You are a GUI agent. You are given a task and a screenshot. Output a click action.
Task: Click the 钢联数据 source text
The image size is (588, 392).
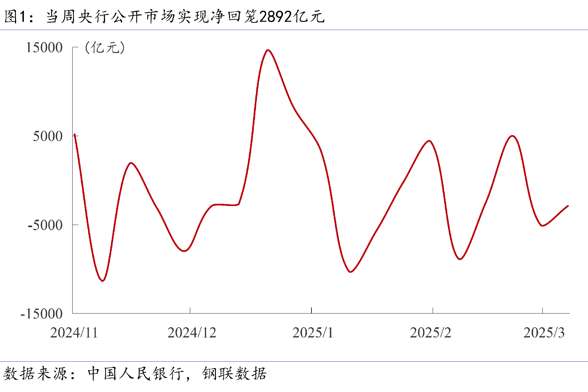[x=234, y=374]
